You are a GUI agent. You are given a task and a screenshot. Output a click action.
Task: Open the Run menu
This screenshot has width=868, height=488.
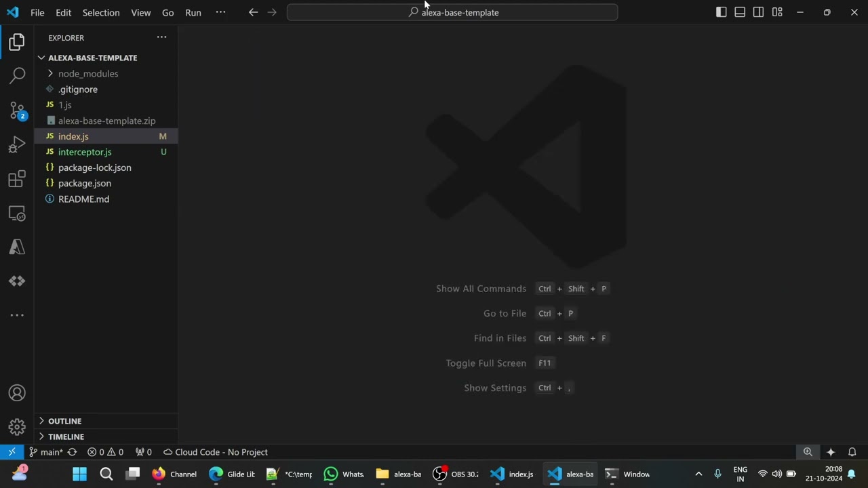point(193,12)
